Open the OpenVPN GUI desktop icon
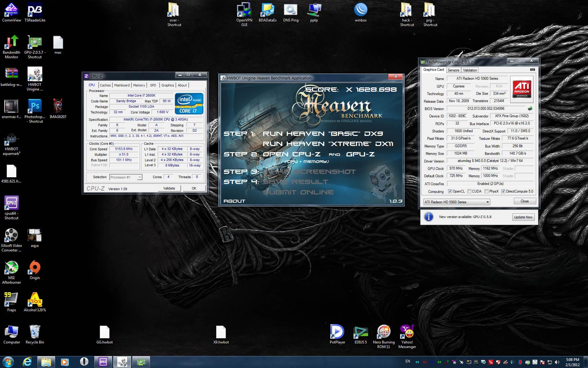588x368 pixels. coord(244,14)
